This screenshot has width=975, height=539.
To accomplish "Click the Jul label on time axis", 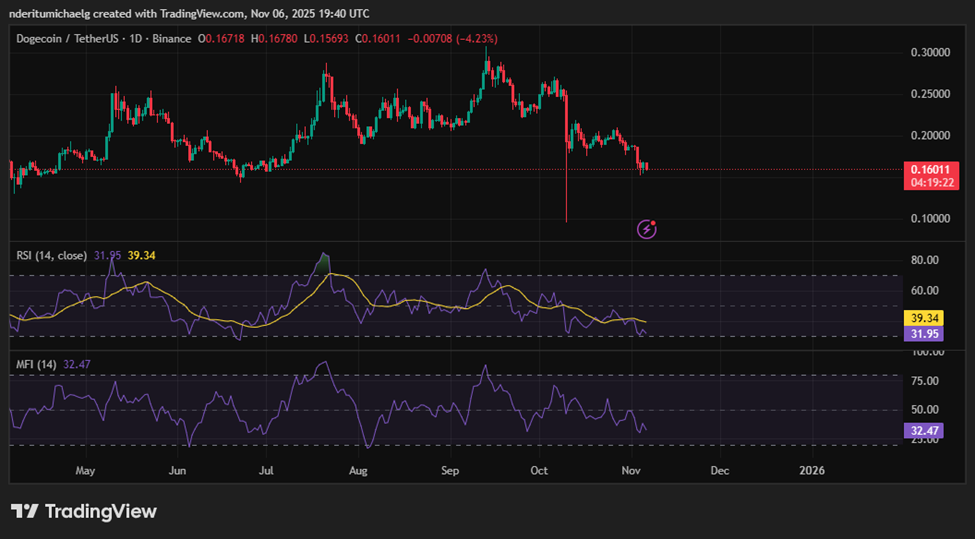I will (267, 469).
